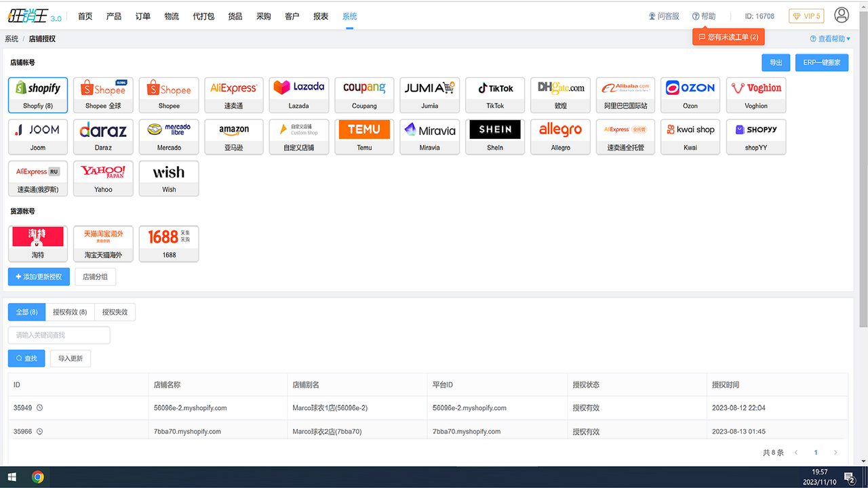This screenshot has width=868, height=488.
Task: Switch to the 授权有效 (8) tab
Action: pyautogui.click(x=70, y=312)
